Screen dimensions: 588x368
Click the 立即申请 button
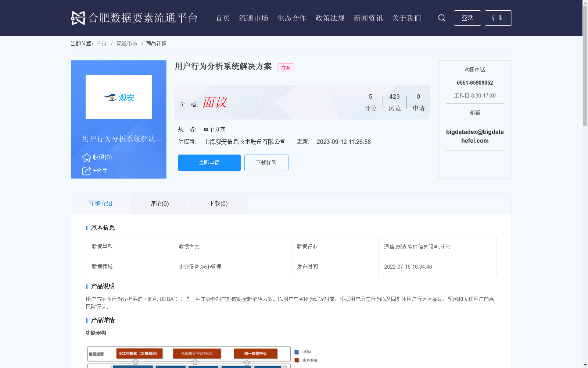click(209, 163)
